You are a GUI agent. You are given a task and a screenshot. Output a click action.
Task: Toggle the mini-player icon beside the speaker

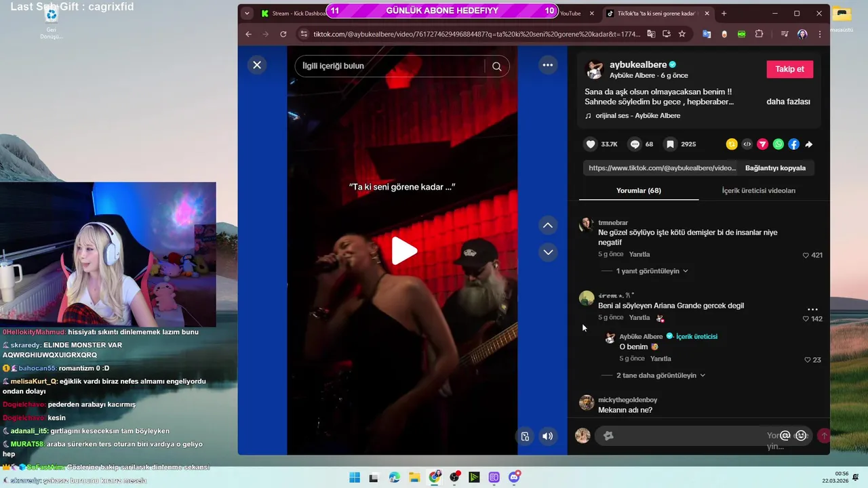525,436
